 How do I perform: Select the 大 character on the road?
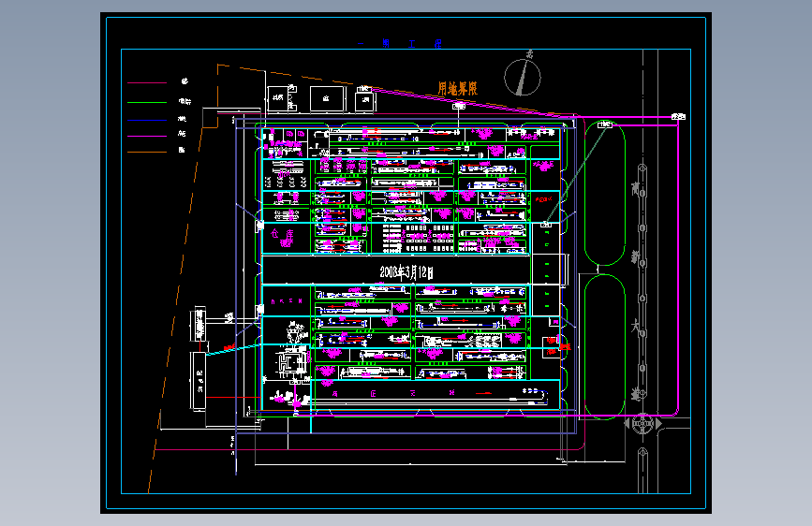tap(635, 326)
